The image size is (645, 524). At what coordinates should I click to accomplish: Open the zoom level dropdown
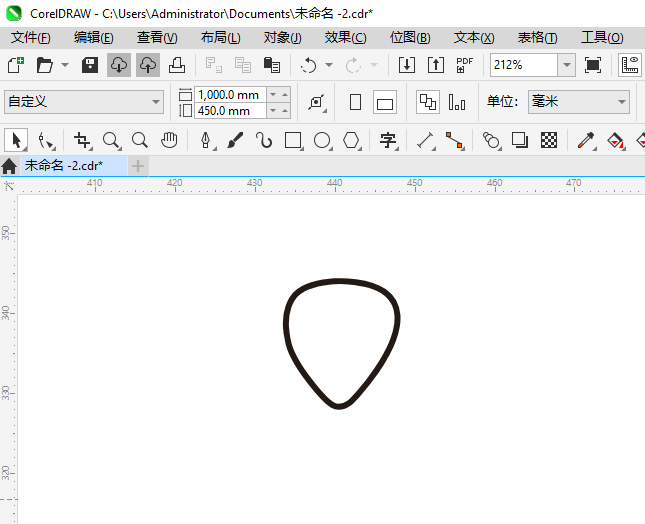566,65
